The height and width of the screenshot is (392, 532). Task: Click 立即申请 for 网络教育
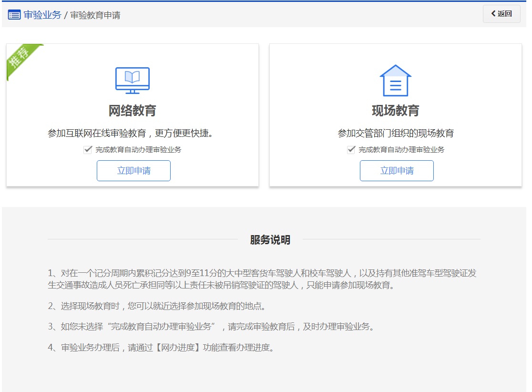click(x=133, y=171)
